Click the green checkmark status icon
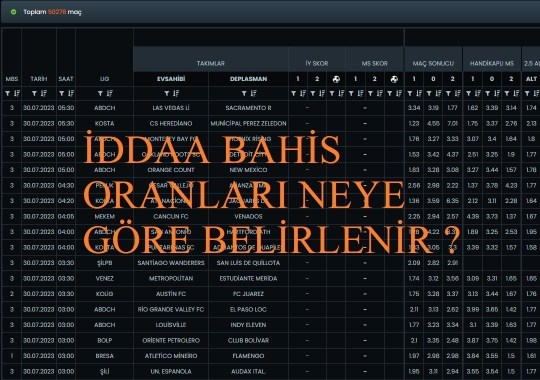This screenshot has height=380, width=540. tap(13, 12)
